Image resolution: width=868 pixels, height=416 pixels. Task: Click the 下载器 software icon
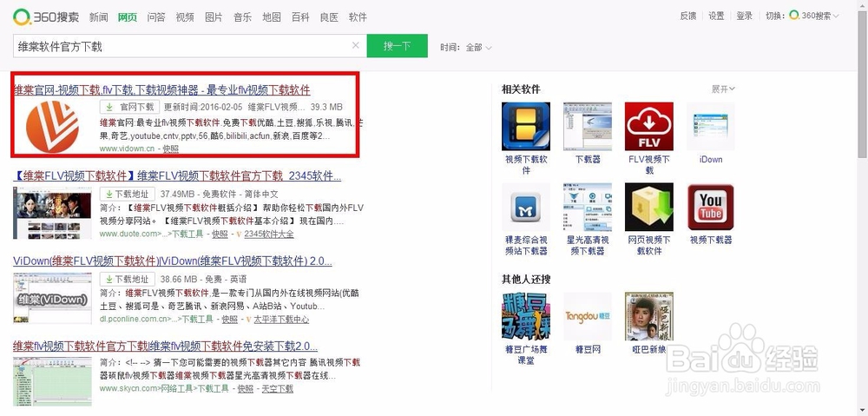pyautogui.click(x=588, y=126)
